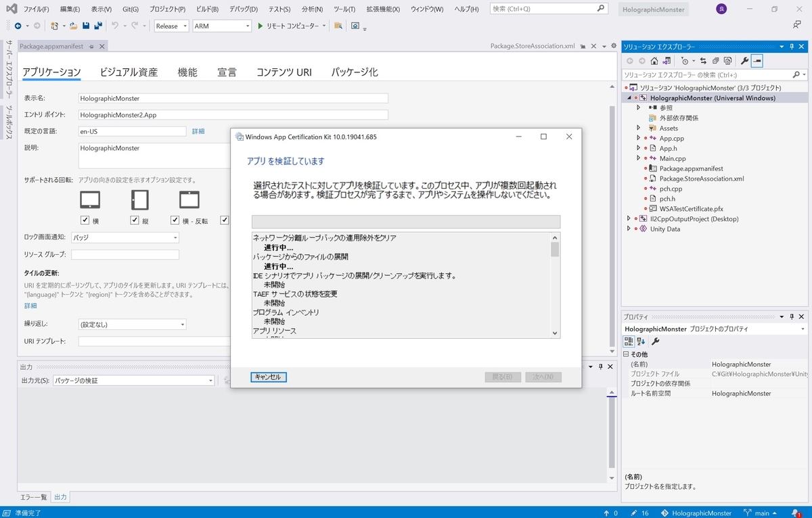The width and height of the screenshot is (812, 518).
Task: Click キャンセル button in Certification Kit dialog
Action: coord(269,377)
